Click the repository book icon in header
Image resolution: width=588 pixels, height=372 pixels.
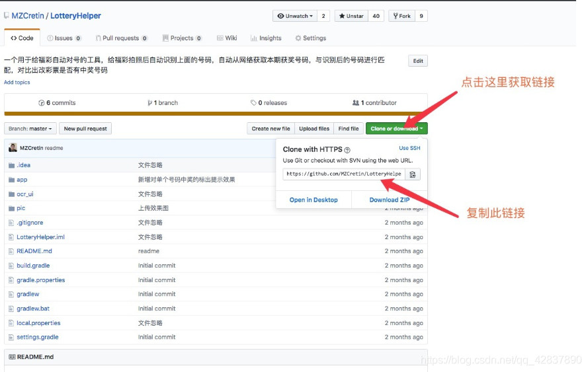7,16
